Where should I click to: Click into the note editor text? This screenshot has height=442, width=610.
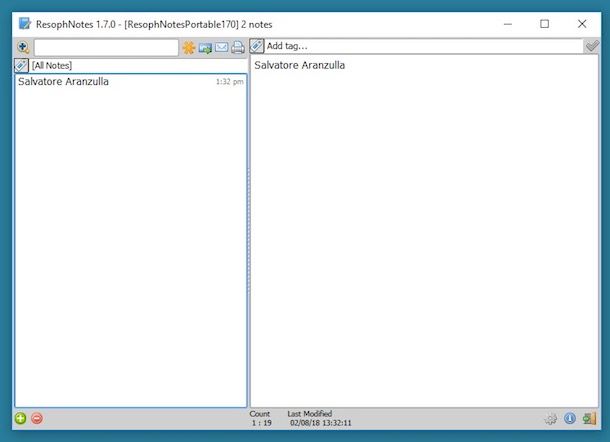424,231
